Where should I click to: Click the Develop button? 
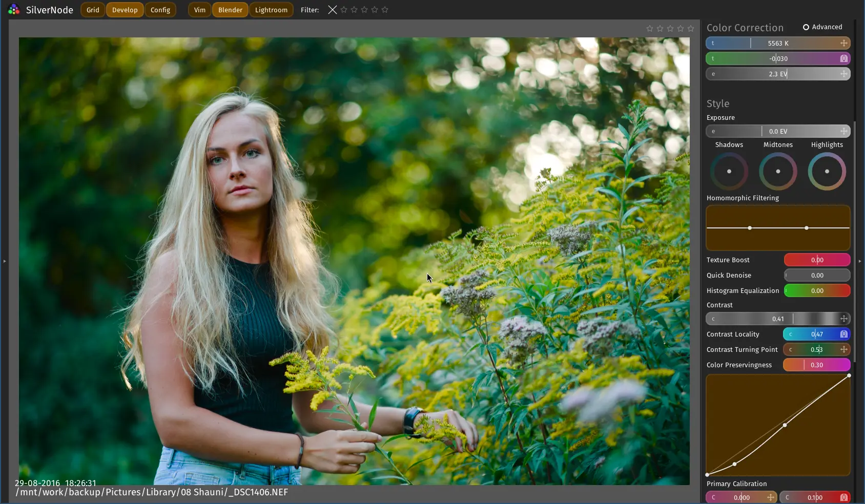click(125, 10)
